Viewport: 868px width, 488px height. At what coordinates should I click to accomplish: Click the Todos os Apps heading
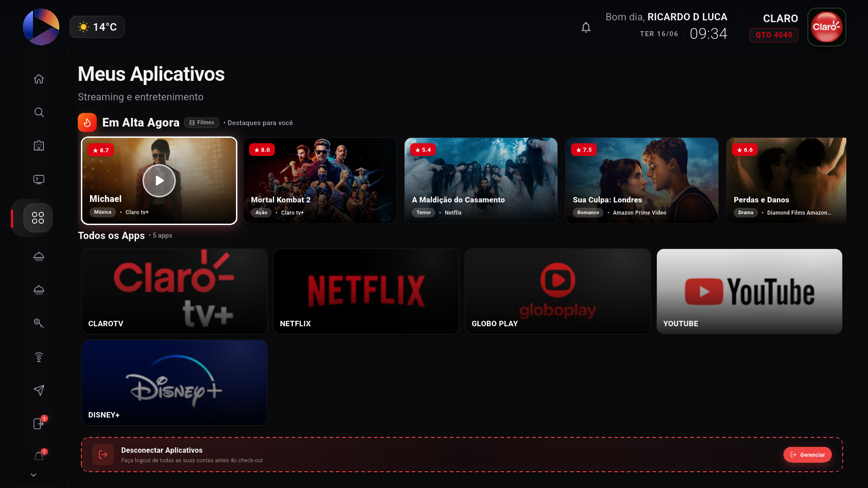pyautogui.click(x=111, y=236)
